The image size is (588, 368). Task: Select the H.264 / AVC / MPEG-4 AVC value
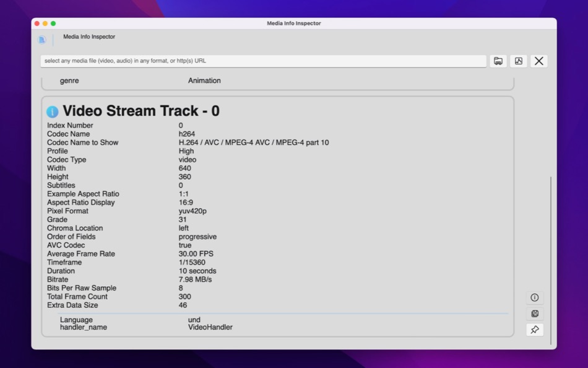pos(254,142)
